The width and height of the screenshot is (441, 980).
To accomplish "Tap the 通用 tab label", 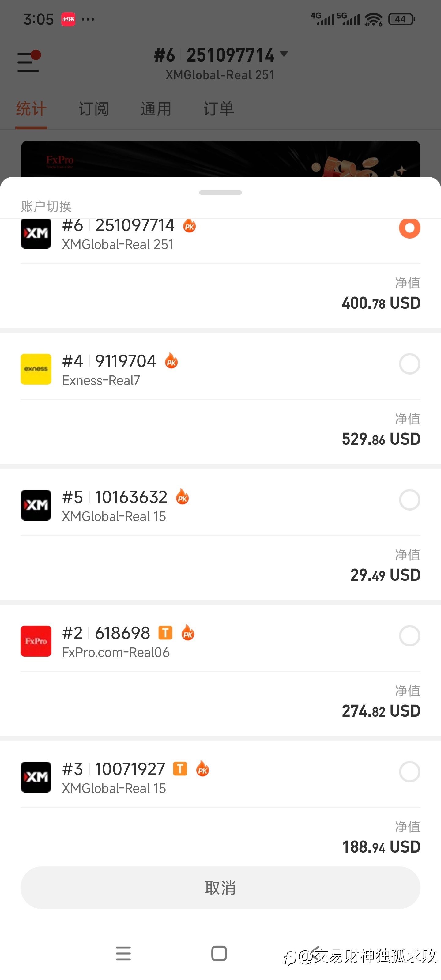I will [156, 109].
